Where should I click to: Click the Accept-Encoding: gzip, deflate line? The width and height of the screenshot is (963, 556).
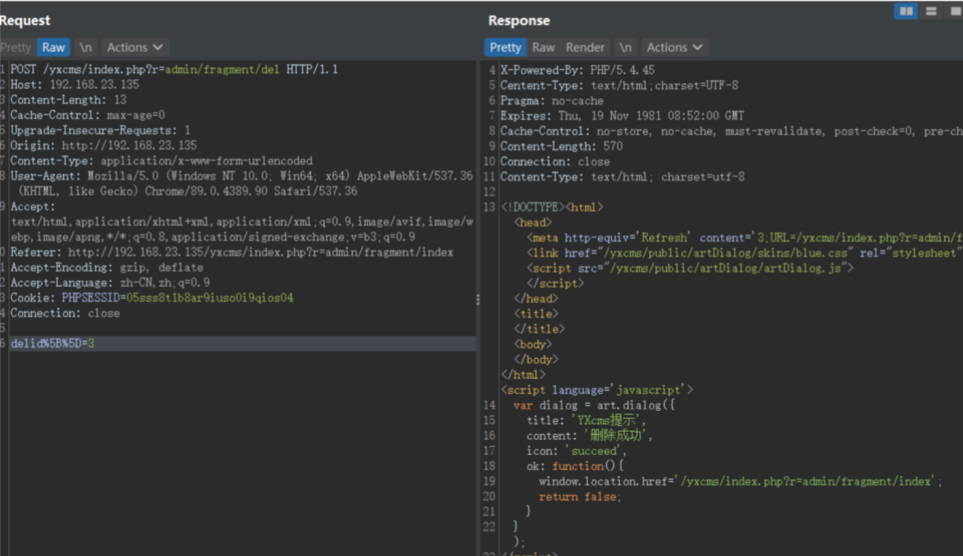[x=107, y=268]
